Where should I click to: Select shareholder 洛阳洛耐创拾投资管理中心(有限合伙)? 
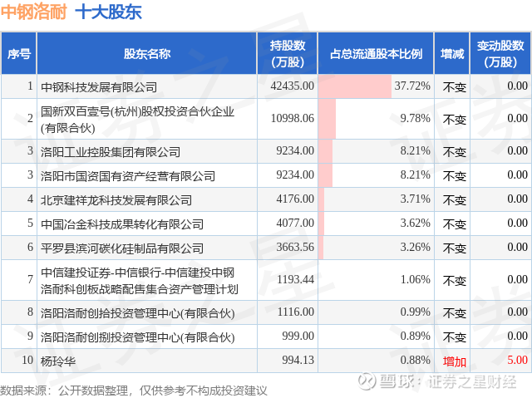tap(138, 313)
